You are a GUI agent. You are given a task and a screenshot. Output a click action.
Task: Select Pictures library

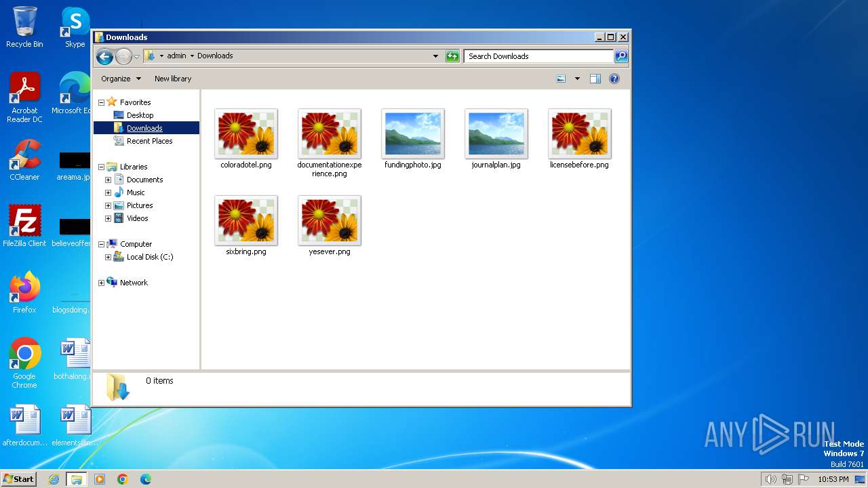tap(140, 205)
